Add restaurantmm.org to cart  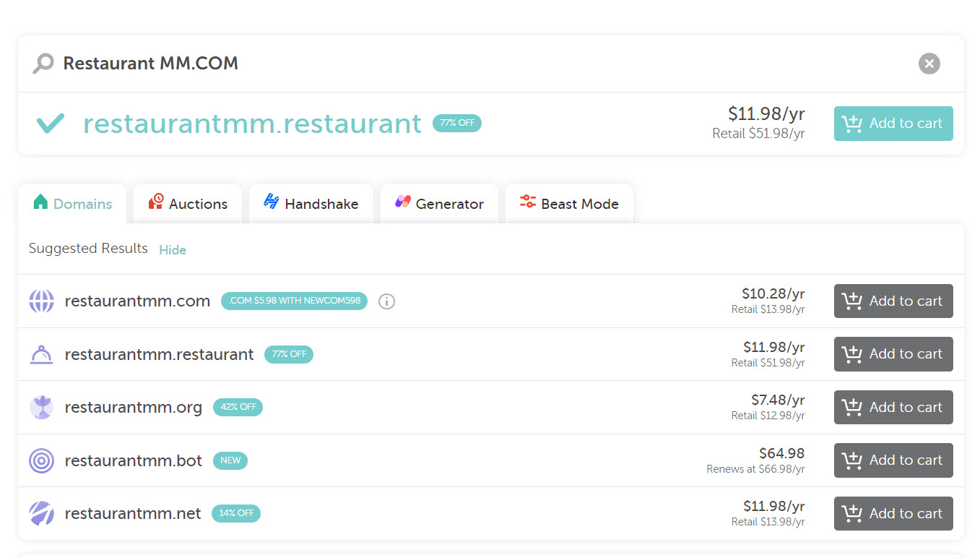(x=893, y=408)
